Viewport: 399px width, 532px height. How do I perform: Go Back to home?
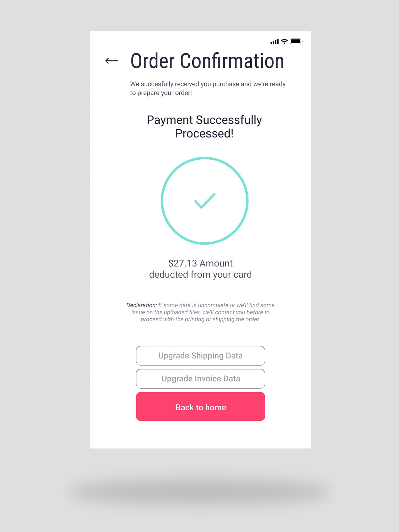coord(200,406)
